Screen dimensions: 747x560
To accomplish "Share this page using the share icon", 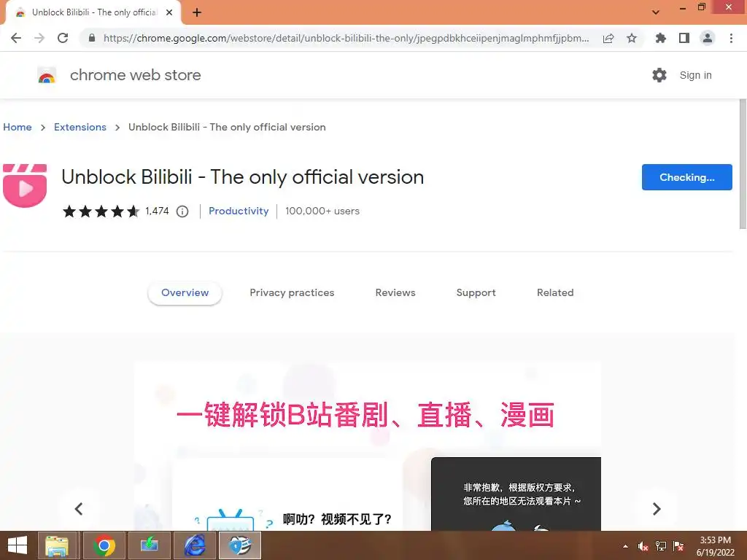I will 608,38.
